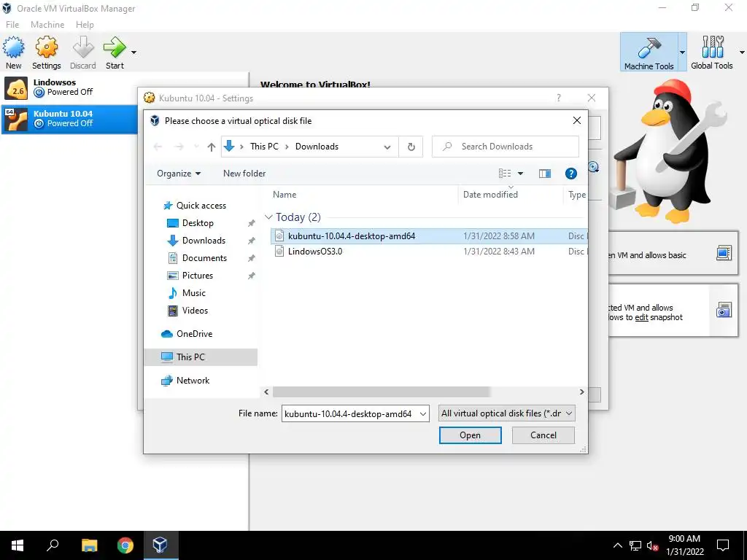Viewport: 747px width, 560px height.
Task: Collapse the Today (2) group
Action: point(268,217)
